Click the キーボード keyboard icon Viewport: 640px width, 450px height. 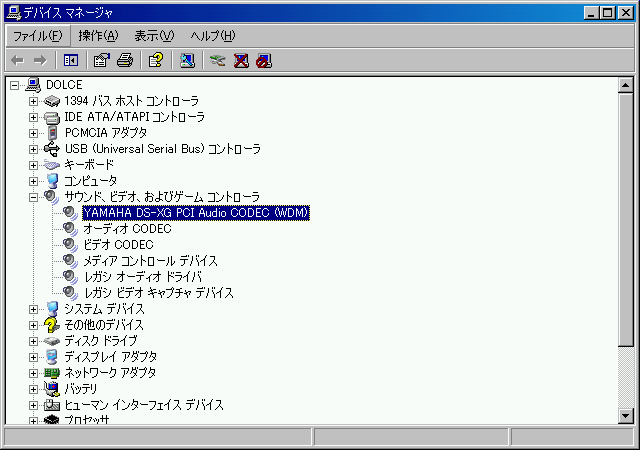(52, 165)
